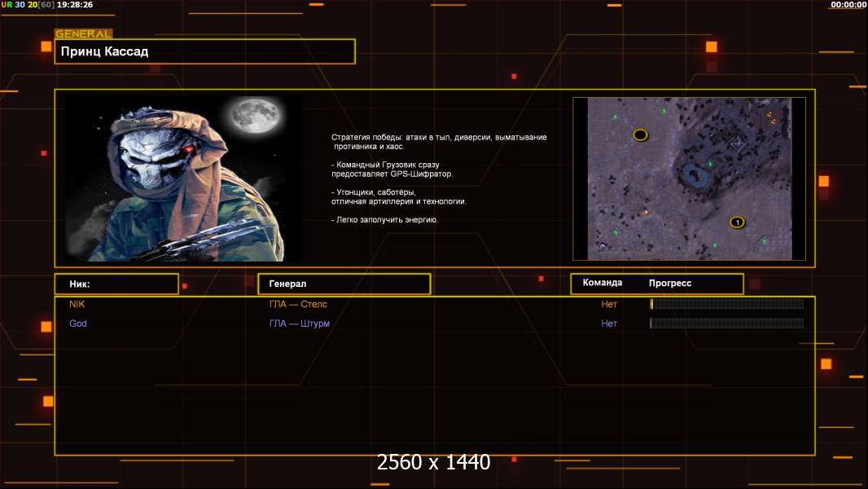Click the Командный Грузовик description line

(392, 169)
